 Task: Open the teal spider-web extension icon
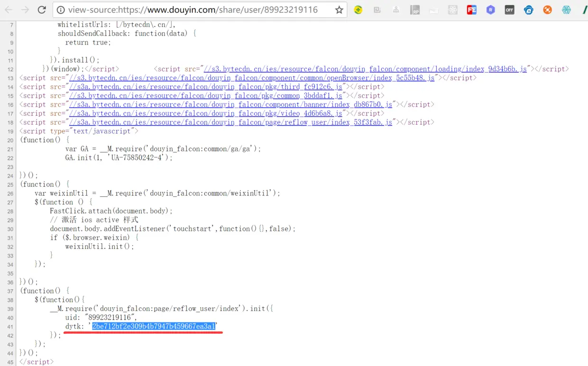click(x=567, y=10)
